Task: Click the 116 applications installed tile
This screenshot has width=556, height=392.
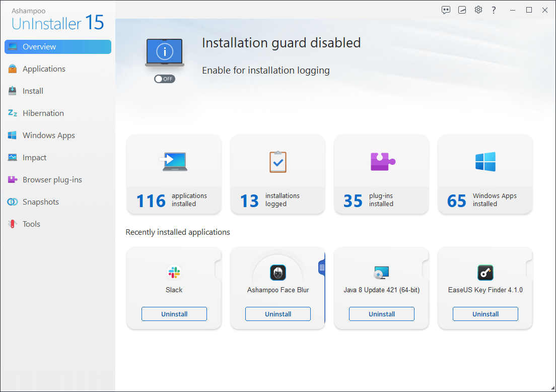Action: [174, 174]
